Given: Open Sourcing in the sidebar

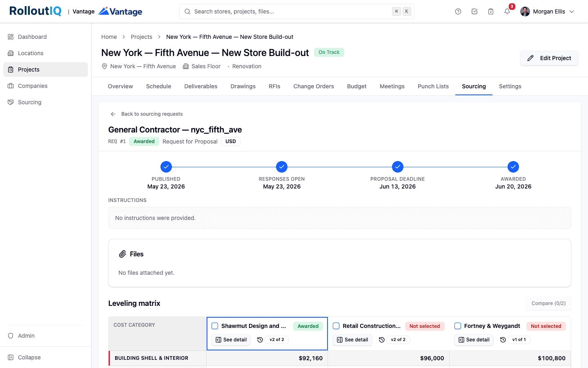Looking at the screenshot, I should tap(45, 102).
